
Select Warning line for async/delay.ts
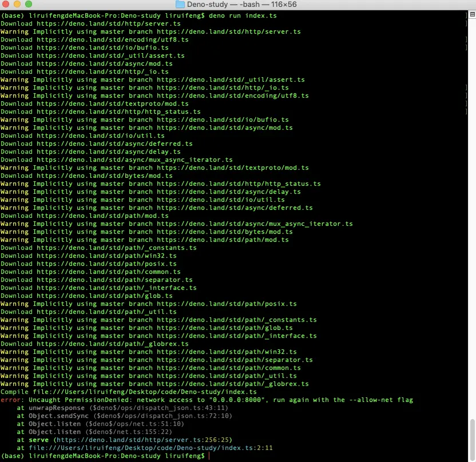(x=150, y=192)
